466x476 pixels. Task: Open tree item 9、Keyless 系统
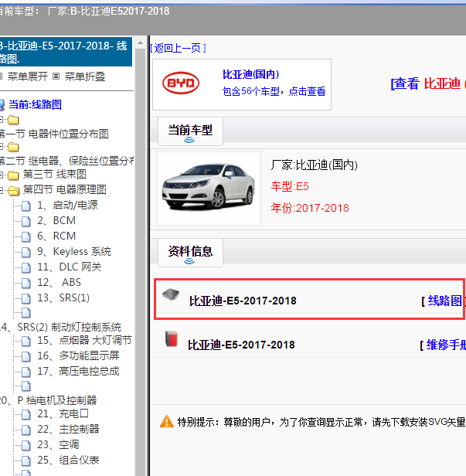tap(74, 252)
